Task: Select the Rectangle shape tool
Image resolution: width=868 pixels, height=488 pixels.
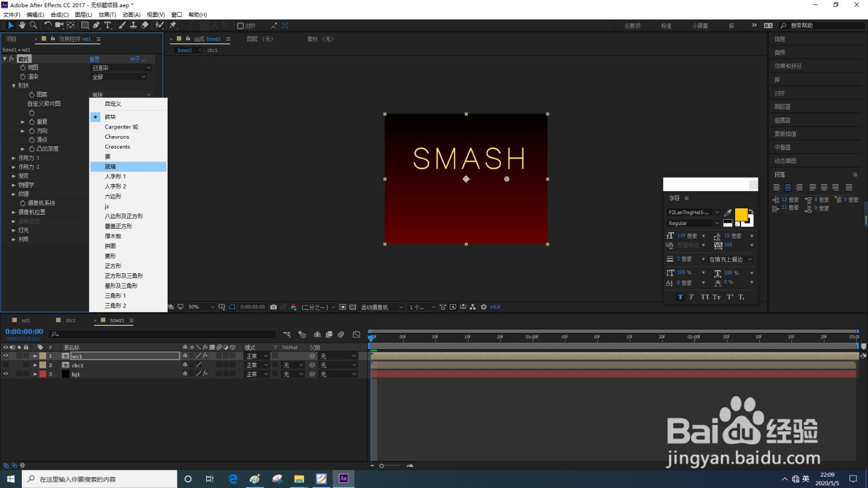Action: click(85, 25)
